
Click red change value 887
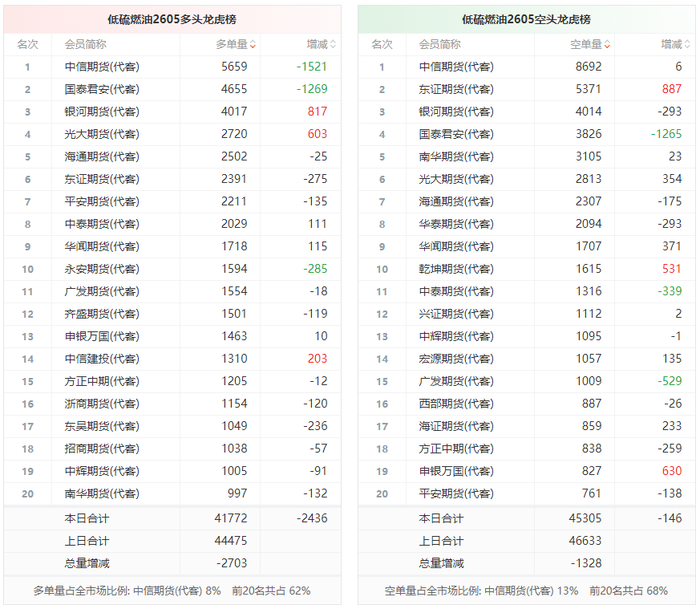672,89
